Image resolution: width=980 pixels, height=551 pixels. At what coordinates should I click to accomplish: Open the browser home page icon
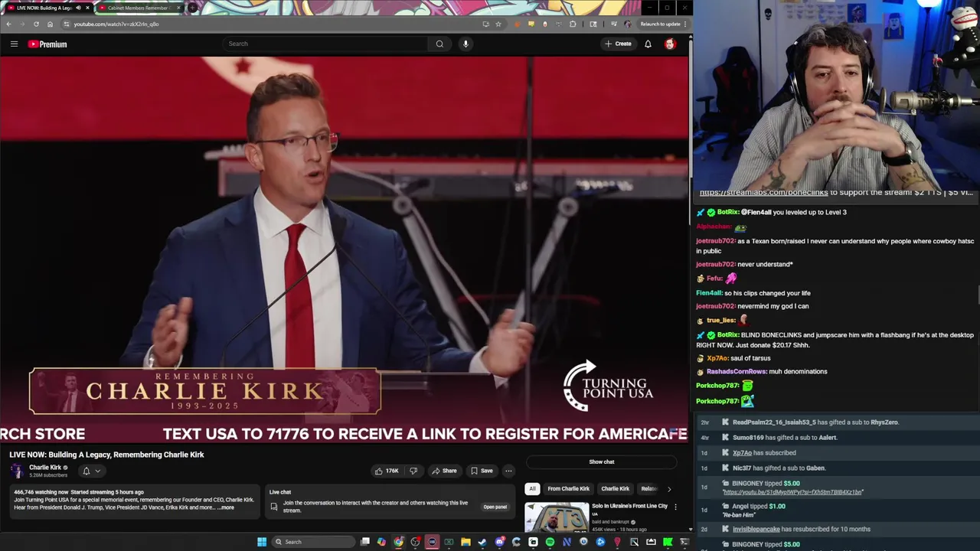pyautogui.click(x=50, y=24)
